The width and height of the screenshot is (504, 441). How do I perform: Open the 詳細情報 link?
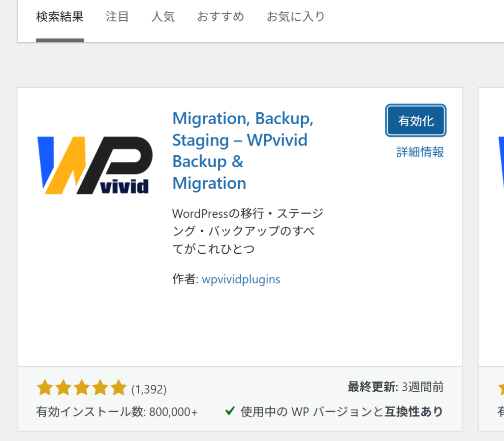420,152
